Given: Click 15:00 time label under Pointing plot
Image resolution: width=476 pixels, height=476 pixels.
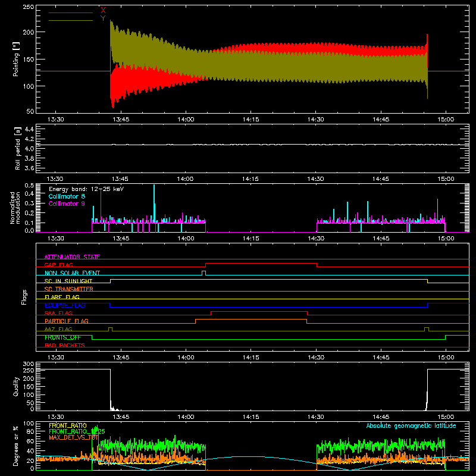Looking at the screenshot, I should click(x=446, y=120).
